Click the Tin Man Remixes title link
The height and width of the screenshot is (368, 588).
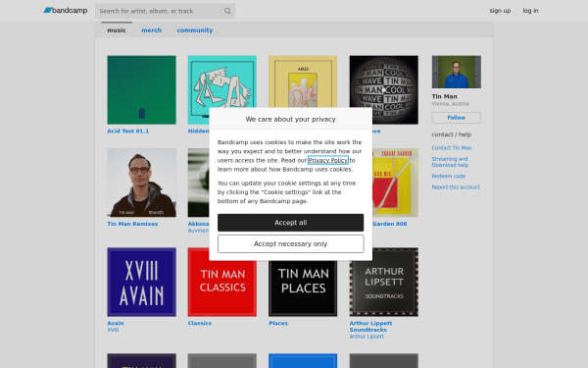132,224
